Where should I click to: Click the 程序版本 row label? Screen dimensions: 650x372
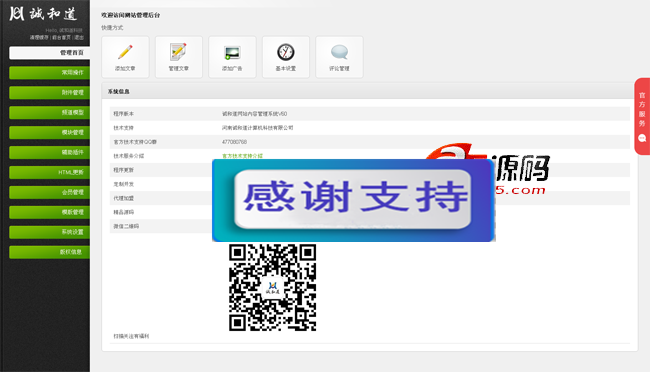point(124,114)
